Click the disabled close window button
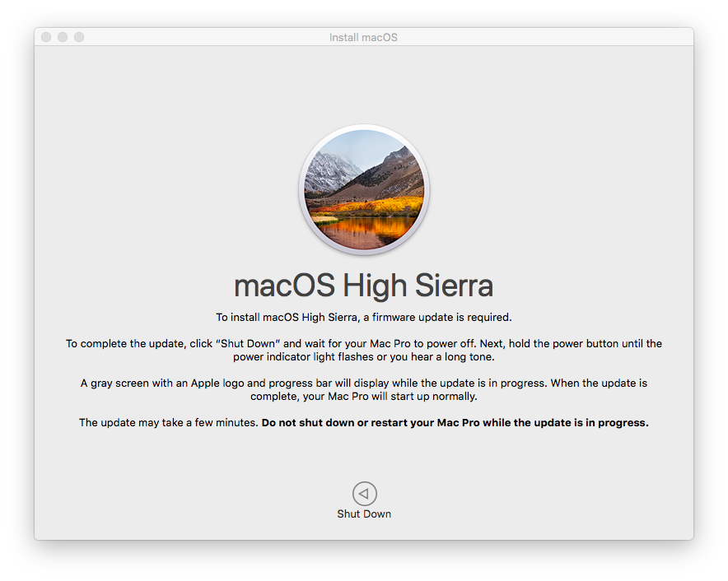 point(46,37)
